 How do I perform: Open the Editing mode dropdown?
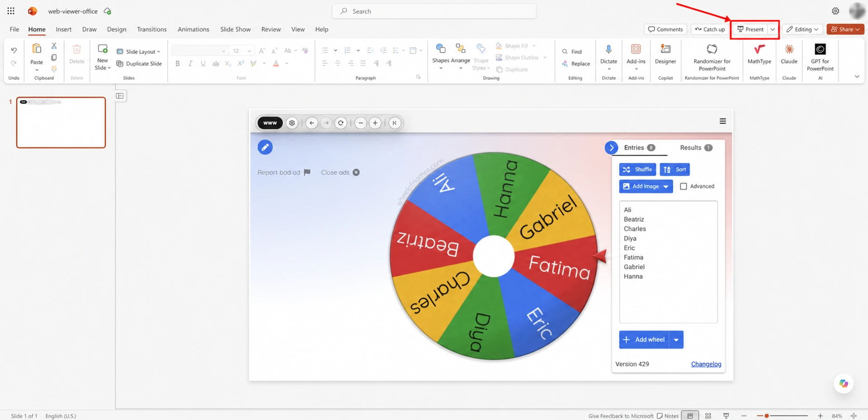point(803,29)
